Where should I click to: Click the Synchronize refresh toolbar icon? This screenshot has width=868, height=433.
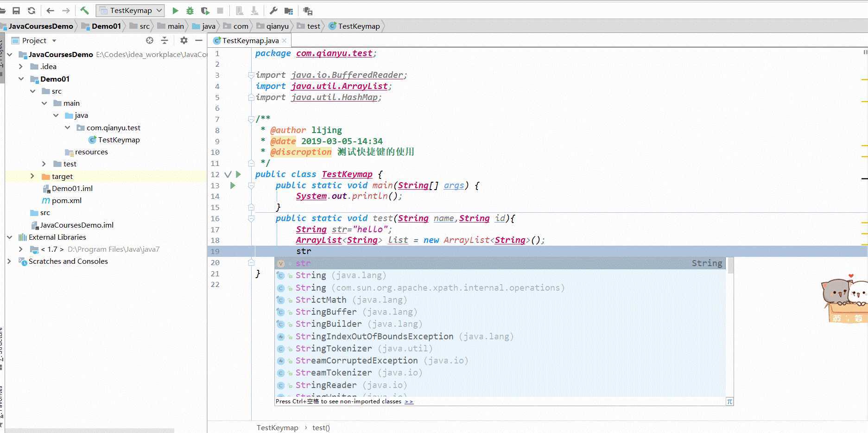[x=32, y=11]
